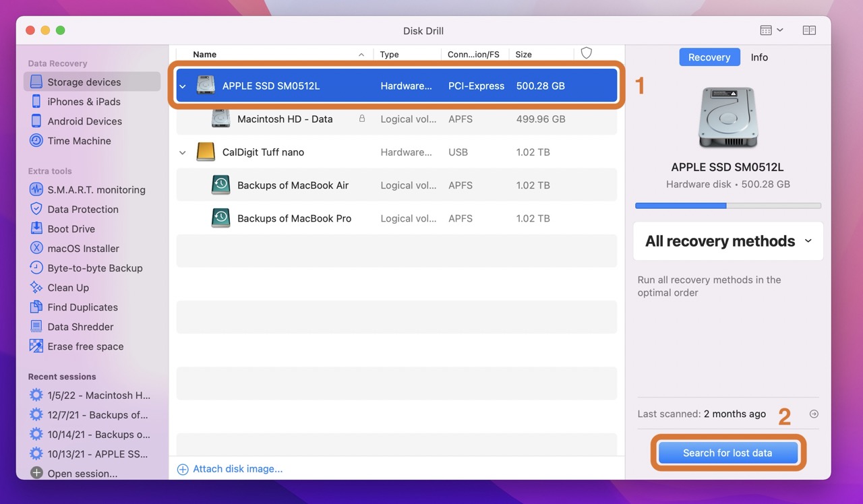Click PCI-Express connection cell
Image resolution: width=863 pixels, height=504 pixels.
tap(476, 86)
